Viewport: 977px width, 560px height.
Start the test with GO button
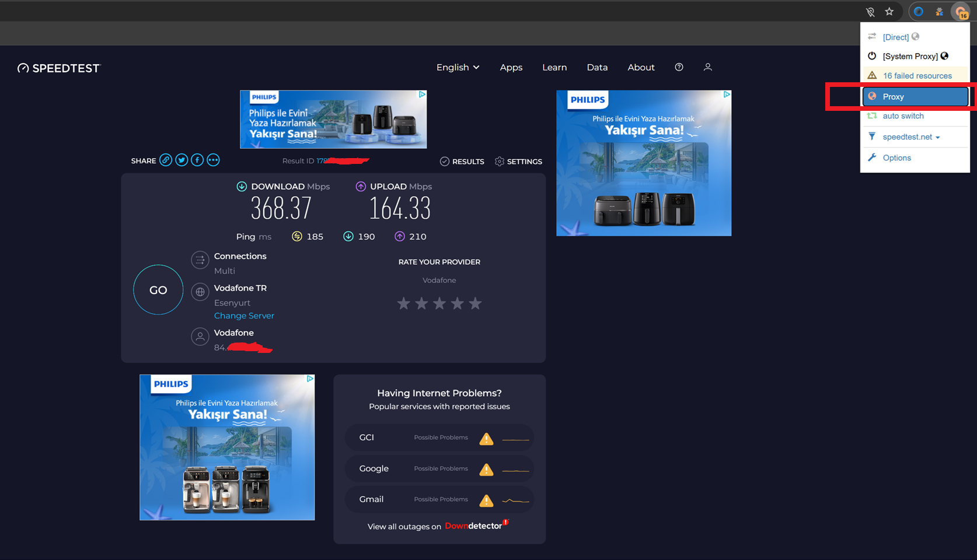158,290
